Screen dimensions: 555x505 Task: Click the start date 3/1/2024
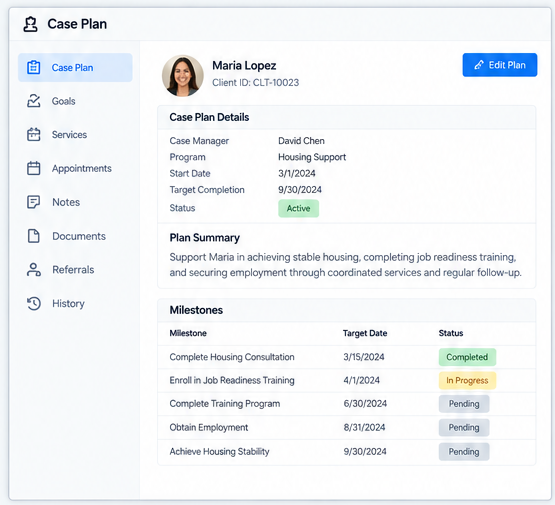click(x=297, y=173)
